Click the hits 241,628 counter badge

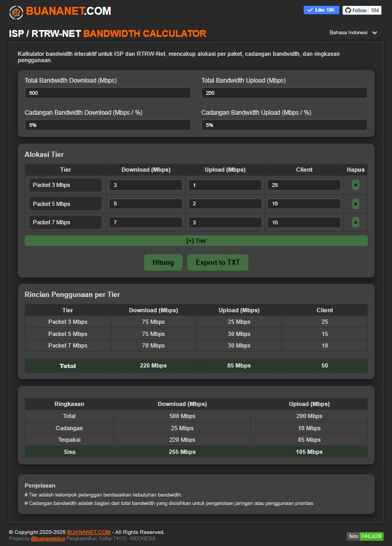point(365,536)
